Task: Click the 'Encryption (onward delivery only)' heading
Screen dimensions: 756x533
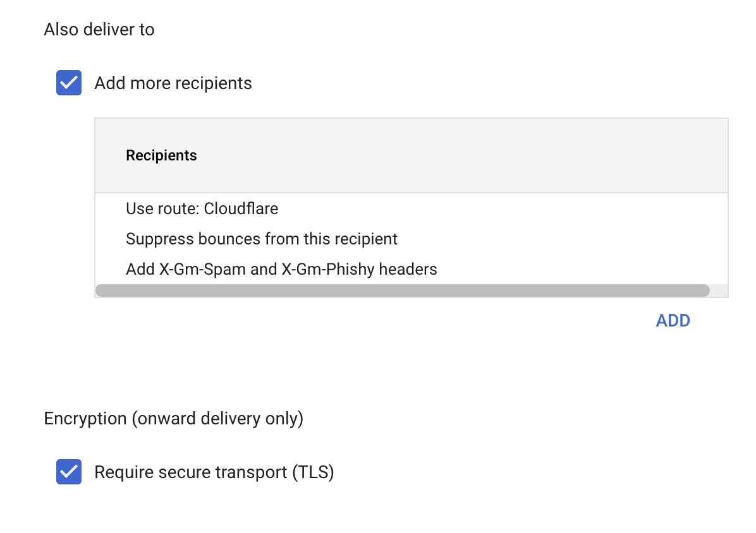Action: [174, 419]
